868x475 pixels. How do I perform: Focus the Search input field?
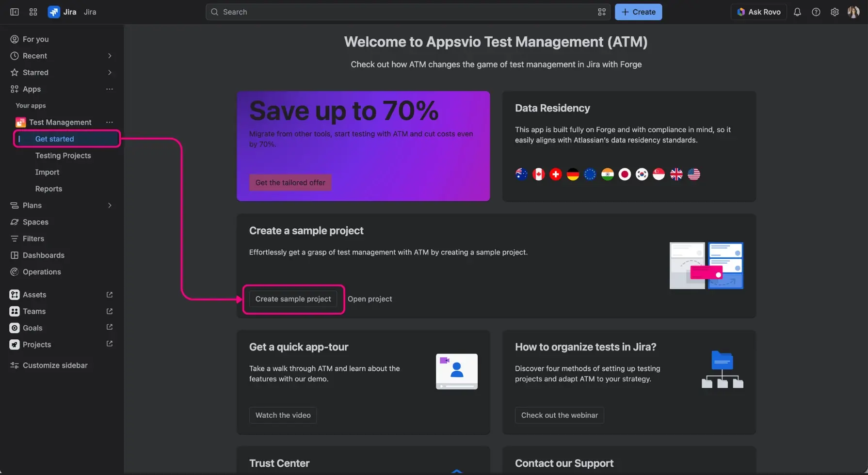[x=408, y=12]
